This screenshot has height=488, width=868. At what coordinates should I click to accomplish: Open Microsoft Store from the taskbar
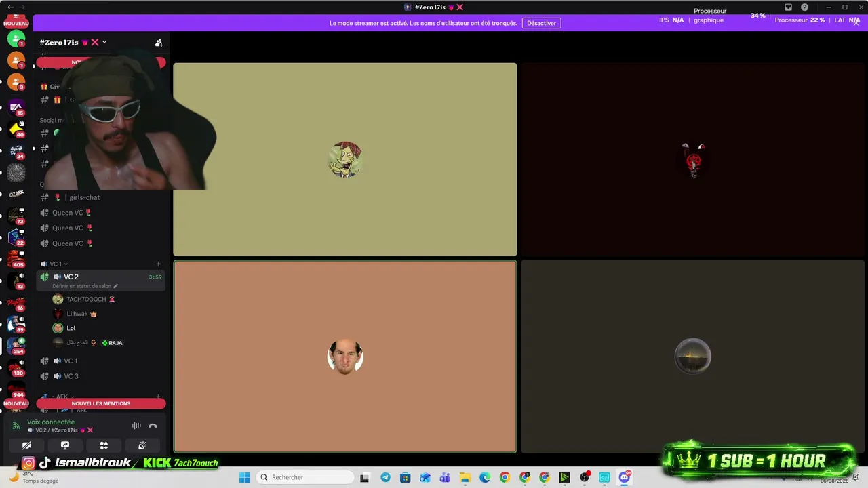405,477
